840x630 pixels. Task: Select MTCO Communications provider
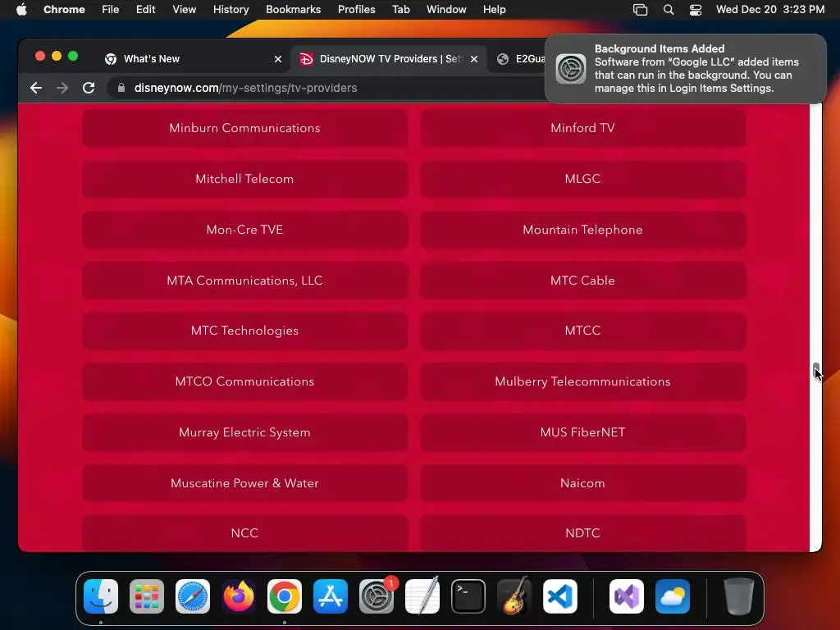(x=244, y=381)
